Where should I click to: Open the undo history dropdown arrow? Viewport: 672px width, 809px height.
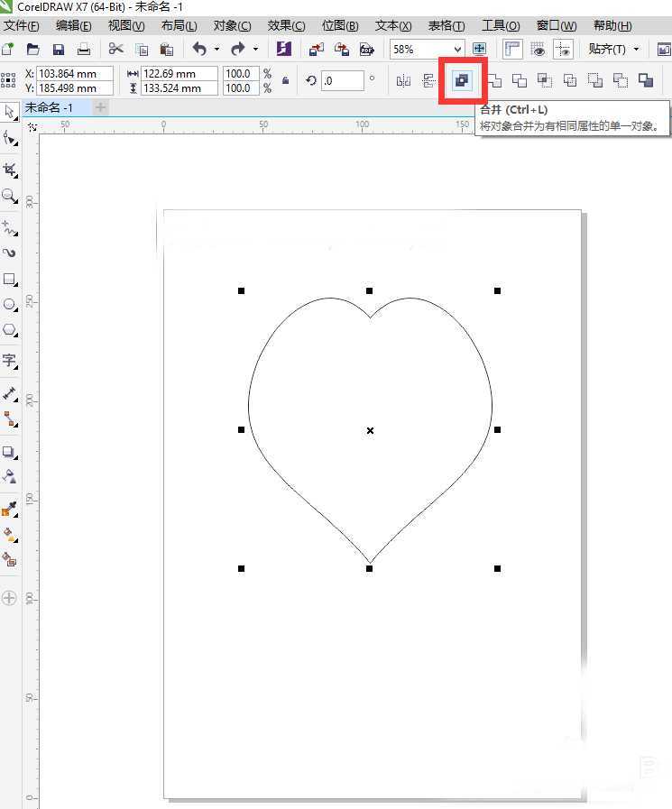[216, 49]
